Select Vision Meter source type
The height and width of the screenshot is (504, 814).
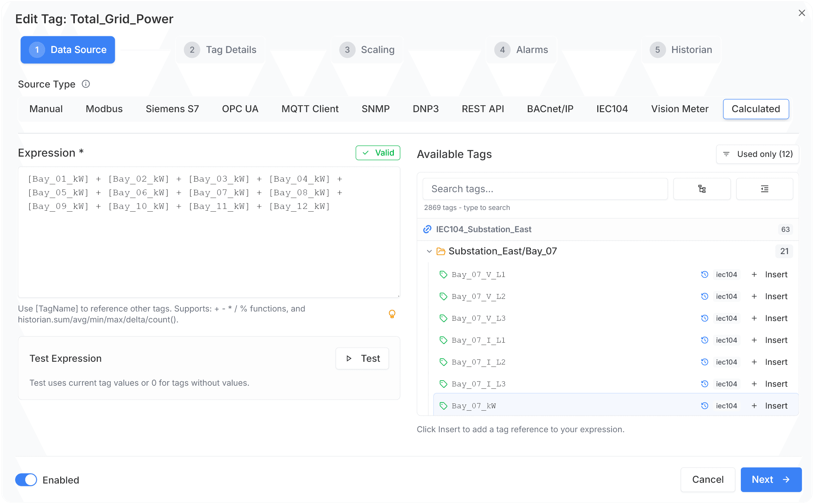[680, 109]
